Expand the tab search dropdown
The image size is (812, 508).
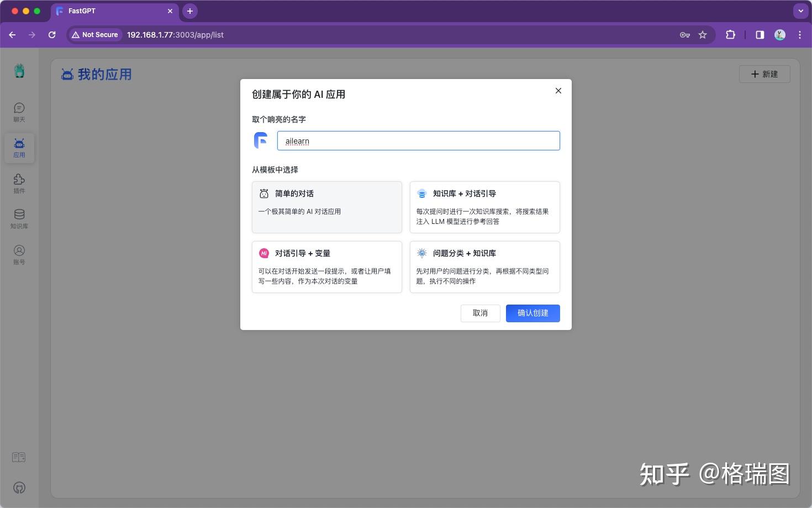(800, 11)
